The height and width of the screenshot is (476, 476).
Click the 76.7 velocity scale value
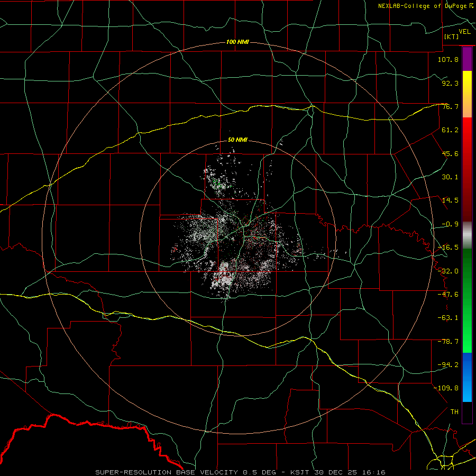click(450, 106)
